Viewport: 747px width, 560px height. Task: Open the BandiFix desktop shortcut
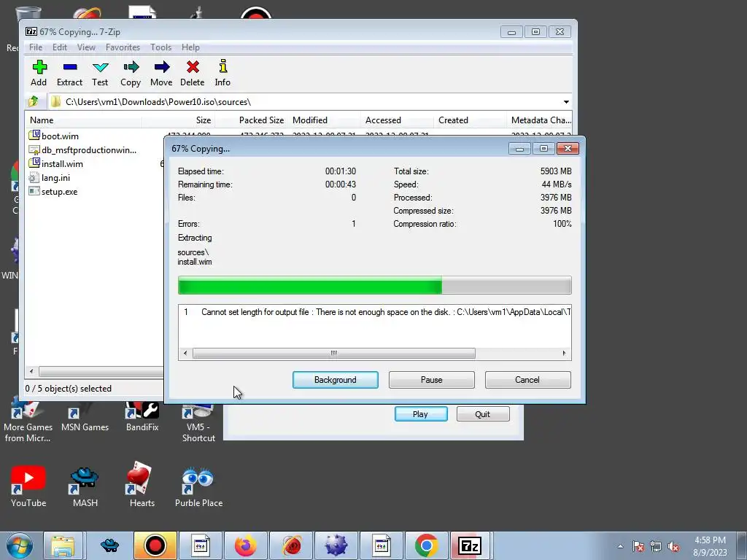click(x=142, y=416)
